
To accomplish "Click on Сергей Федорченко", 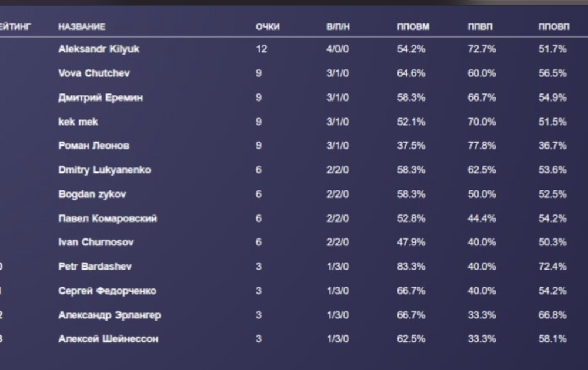I will (x=107, y=291).
